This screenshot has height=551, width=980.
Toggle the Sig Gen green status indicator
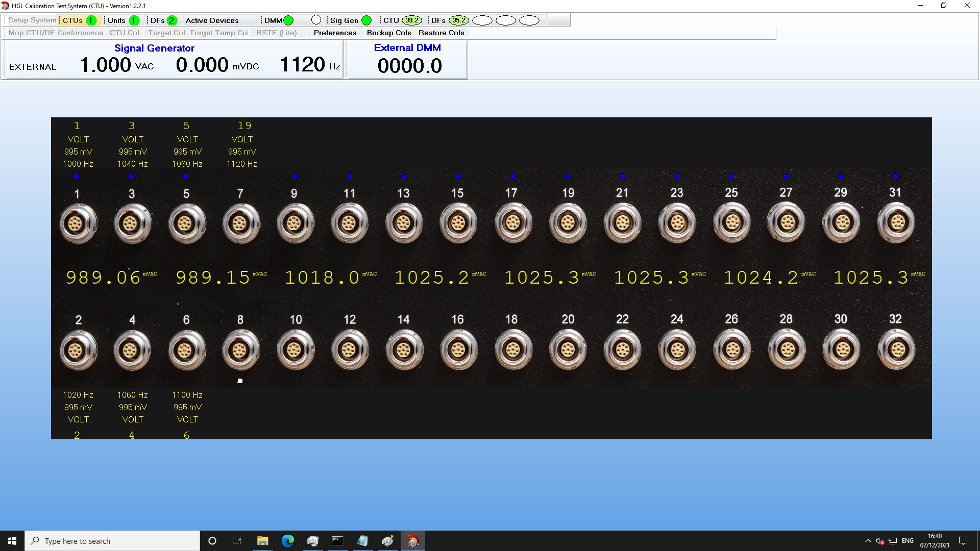(366, 20)
